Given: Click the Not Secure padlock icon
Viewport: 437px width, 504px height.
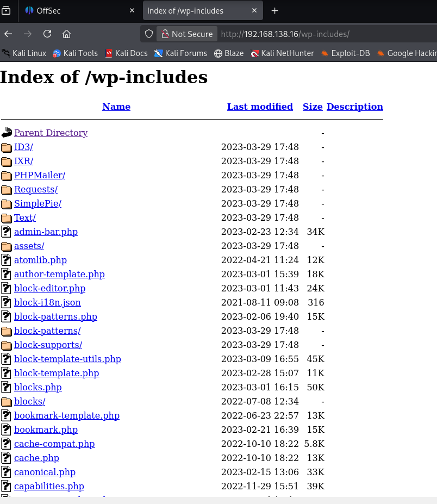Looking at the screenshot, I should pos(165,34).
